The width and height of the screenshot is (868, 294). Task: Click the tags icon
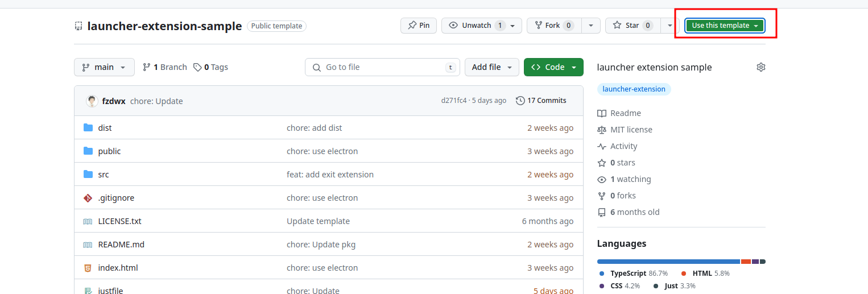point(197,67)
